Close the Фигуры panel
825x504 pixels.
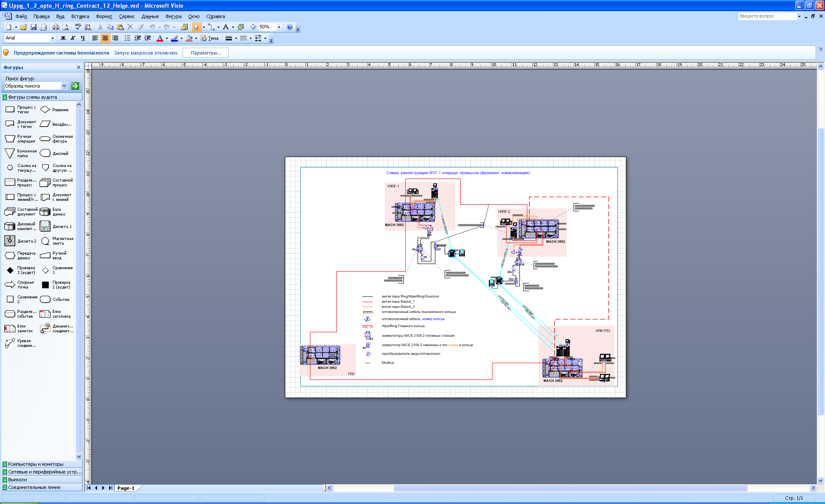[x=79, y=67]
